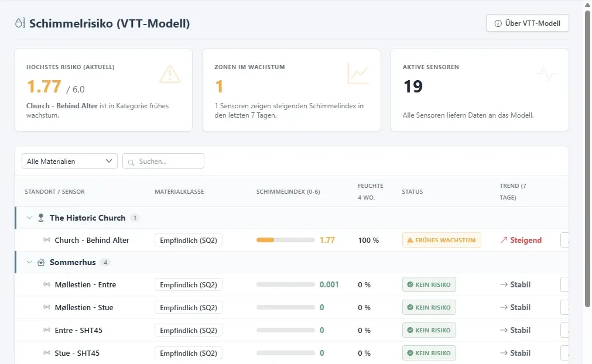
Task: Click the magnifier icon in search box
Action: click(x=131, y=162)
